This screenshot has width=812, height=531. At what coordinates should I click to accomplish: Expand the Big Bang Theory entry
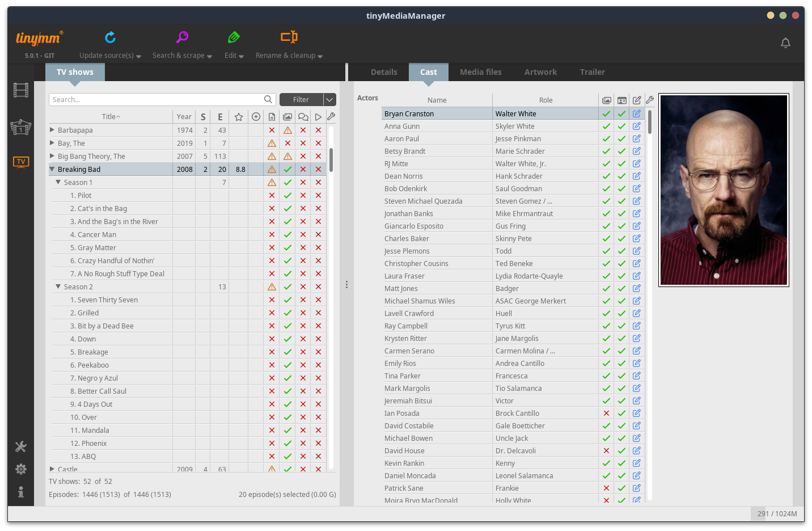click(52, 156)
